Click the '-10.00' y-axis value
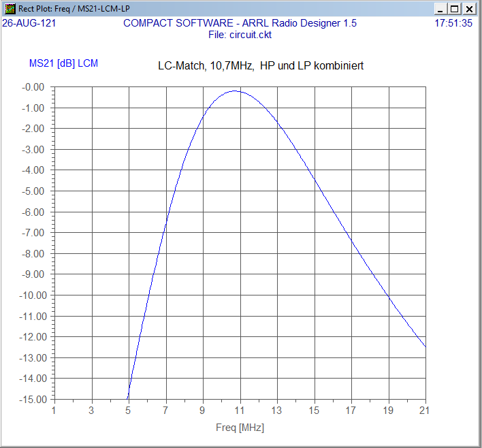This screenshot has height=448, width=482. click(x=33, y=295)
